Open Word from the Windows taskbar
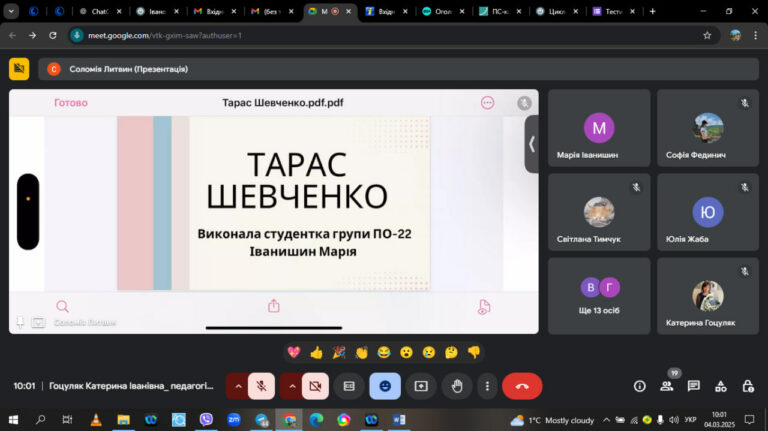Screen dimensions: 768x431 click(x=399, y=420)
